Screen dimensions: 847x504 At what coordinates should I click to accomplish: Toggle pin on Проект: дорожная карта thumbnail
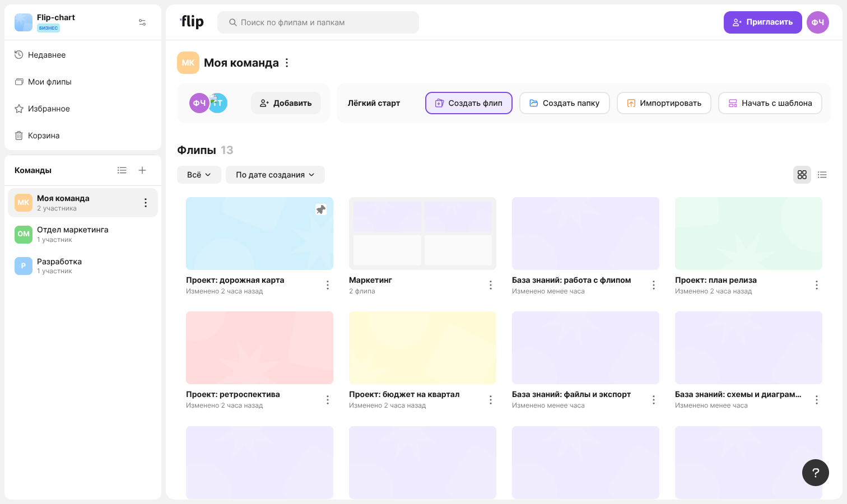pos(321,209)
